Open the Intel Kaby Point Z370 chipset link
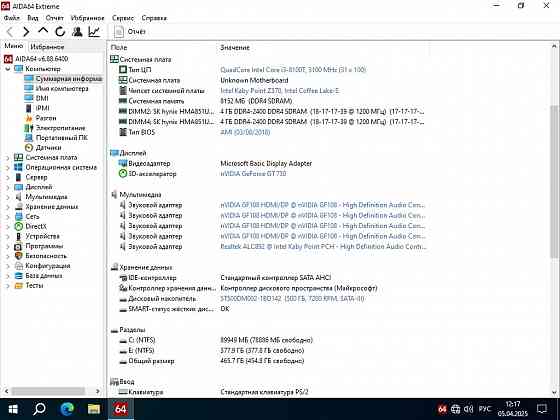Viewport: 560px width, 420px height. click(x=280, y=91)
